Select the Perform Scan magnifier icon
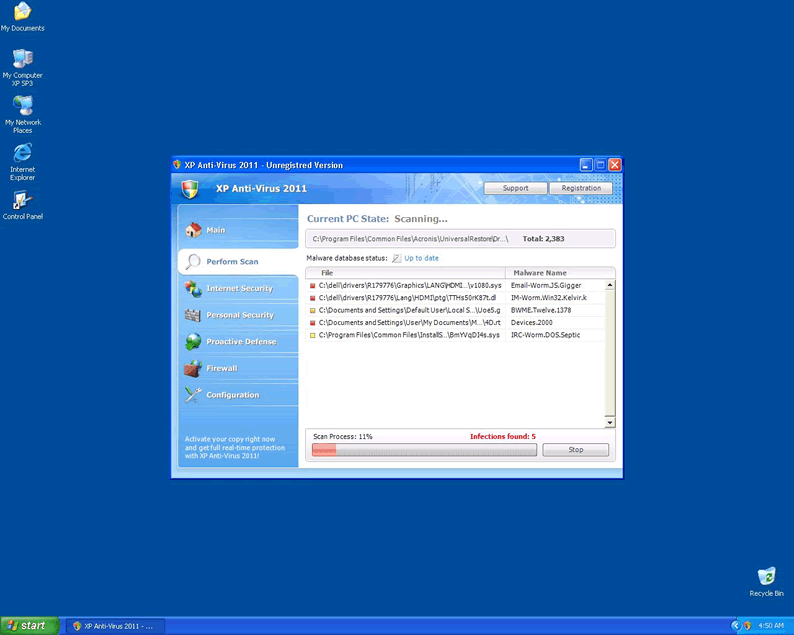Image resolution: width=794 pixels, height=635 pixels. [x=193, y=262]
